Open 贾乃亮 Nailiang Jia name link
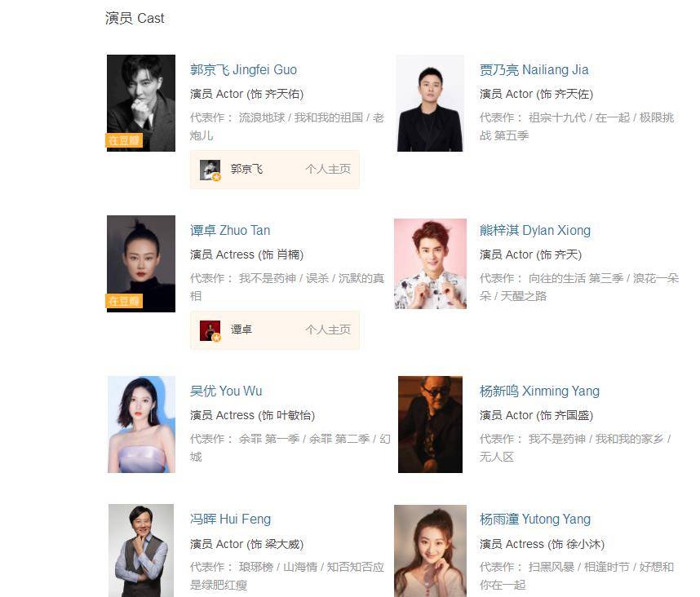The width and height of the screenshot is (700, 597). click(534, 69)
